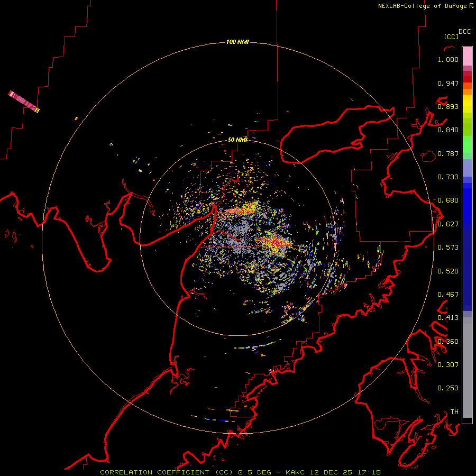Click the 0.253 scale value
Image resolution: width=476 pixels, height=476 pixels.
(448, 388)
